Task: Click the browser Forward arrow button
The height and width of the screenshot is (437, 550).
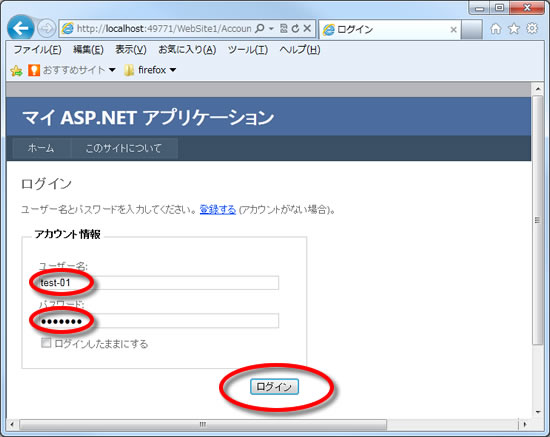Action: 46,28
